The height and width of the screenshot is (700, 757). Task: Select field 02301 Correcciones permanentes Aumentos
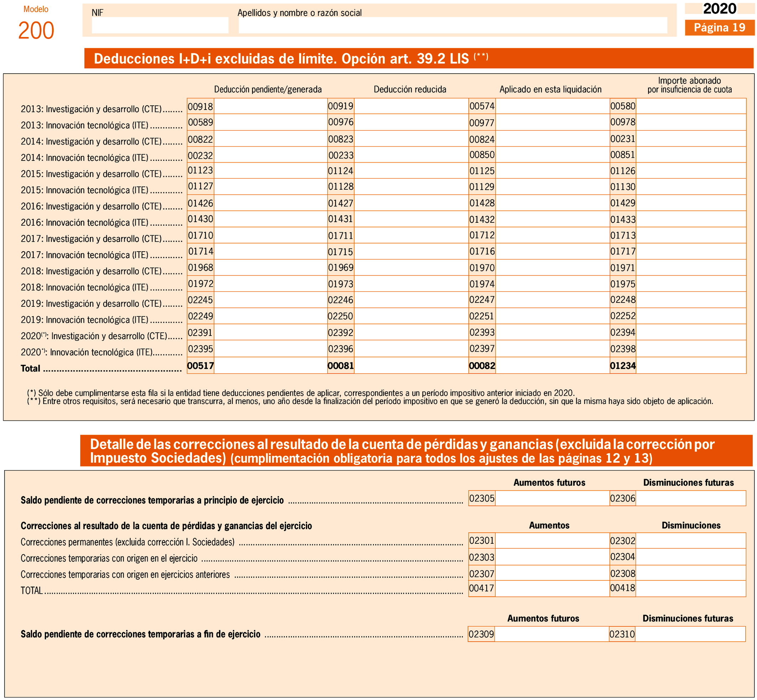click(552, 541)
